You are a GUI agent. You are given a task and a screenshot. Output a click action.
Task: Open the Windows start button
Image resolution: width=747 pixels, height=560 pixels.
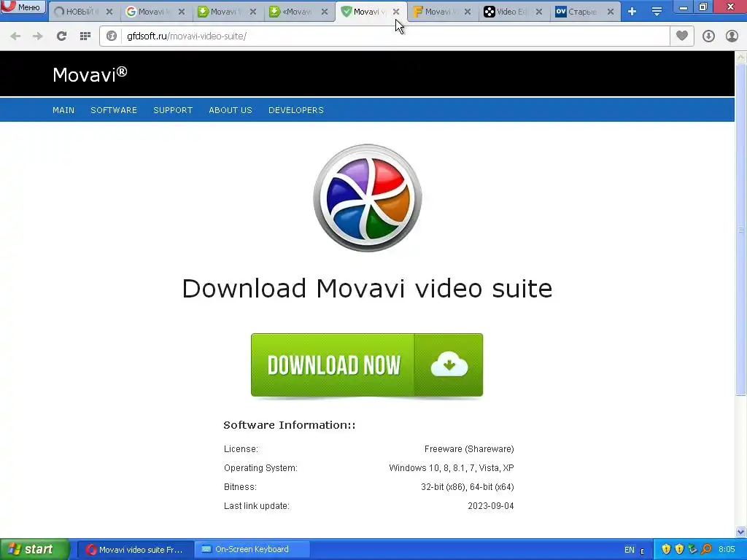[x=34, y=550]
